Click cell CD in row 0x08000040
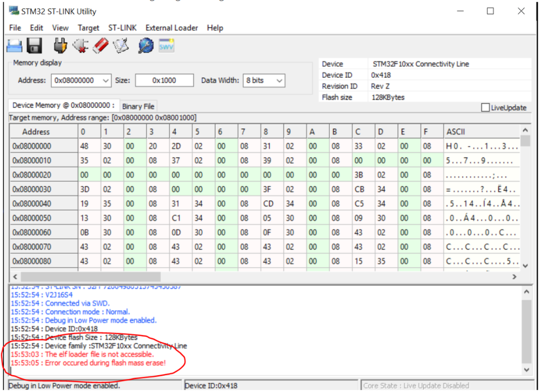The width and height of the screenshot is (540, 392). (x=272, y=204)
